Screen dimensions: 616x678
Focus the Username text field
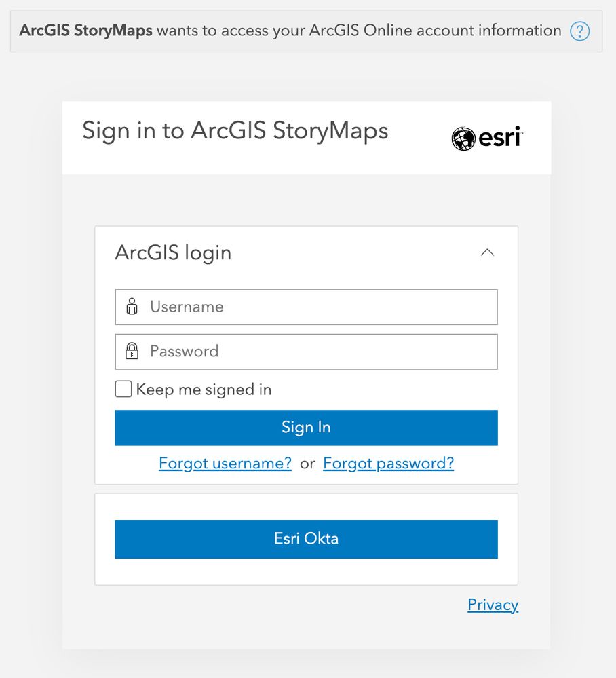click(319, 307)
